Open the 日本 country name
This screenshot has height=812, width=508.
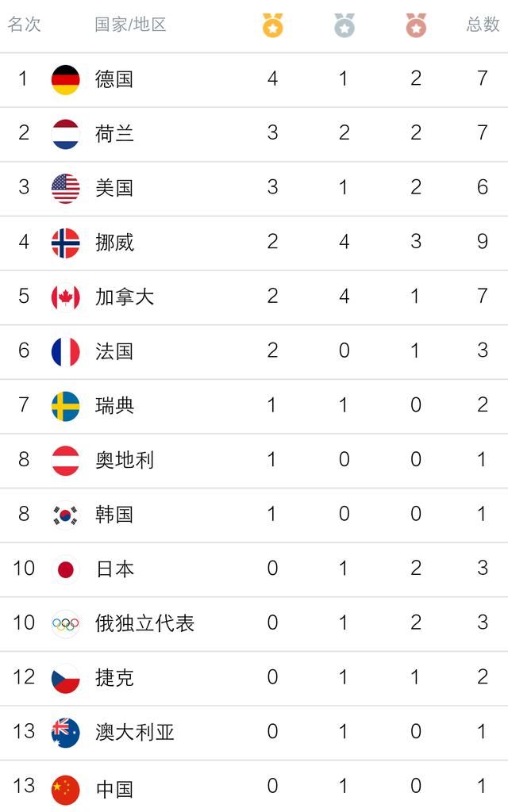point(114,569)
